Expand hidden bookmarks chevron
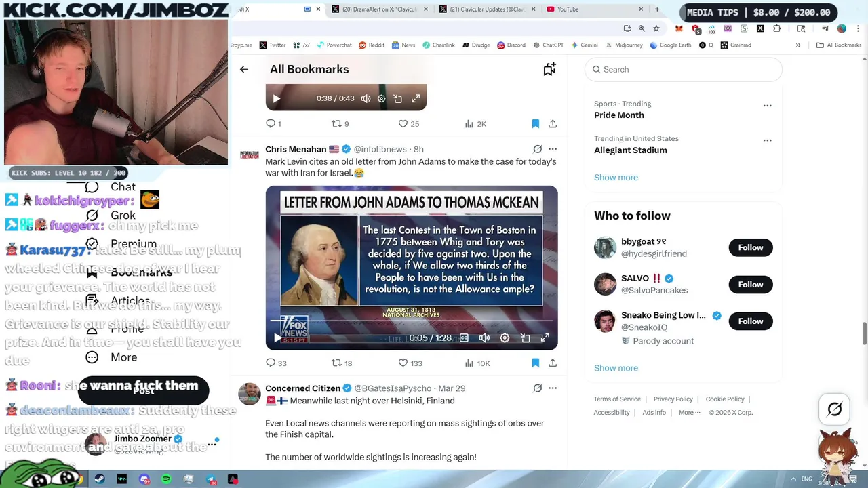The width and height of the screenshot is (868, 488). 798,45
